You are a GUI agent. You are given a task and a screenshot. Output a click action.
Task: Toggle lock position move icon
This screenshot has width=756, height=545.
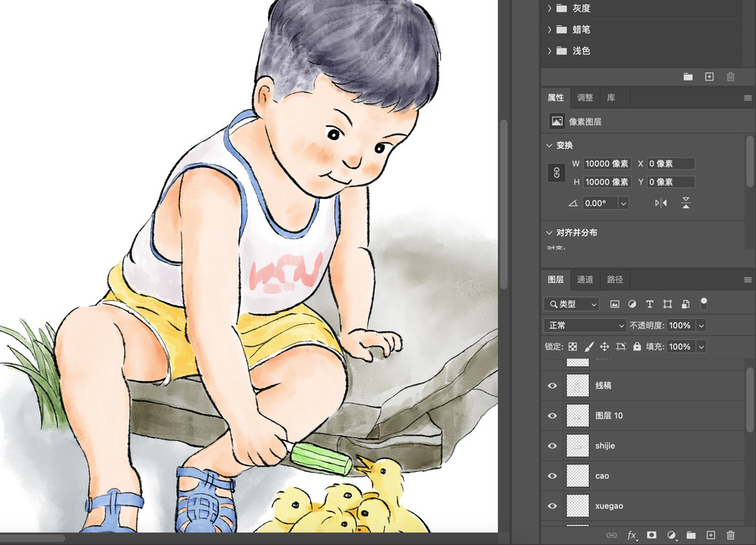604,347
